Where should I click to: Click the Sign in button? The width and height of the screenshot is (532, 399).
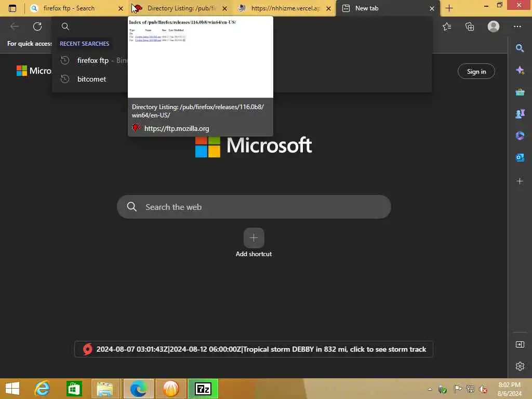pos(476,71)
